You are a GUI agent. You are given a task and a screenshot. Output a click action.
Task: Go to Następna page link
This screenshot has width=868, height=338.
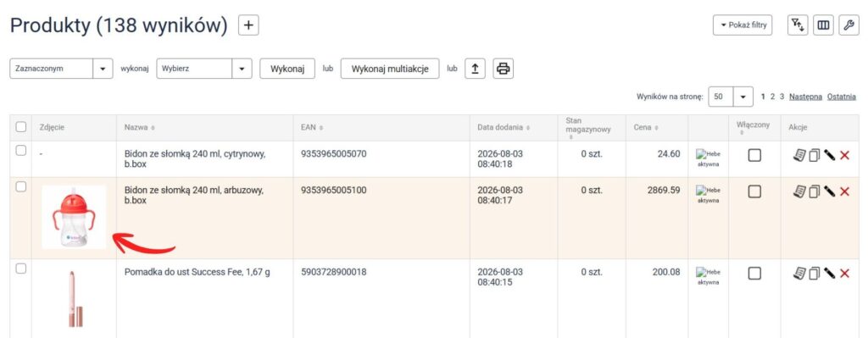click(x=805, y=97)
